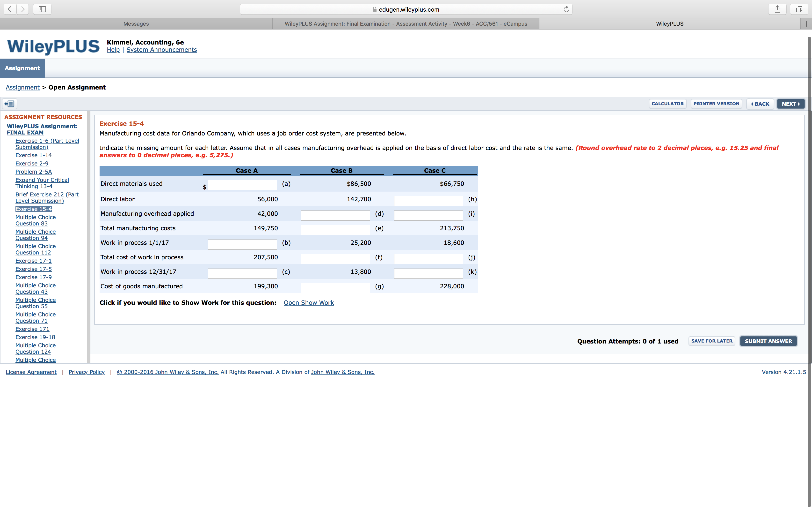Click input field (e) Total manufacturing costs
Image resolution: width=812 pixels, height=508 pixels.
point(335,230)
